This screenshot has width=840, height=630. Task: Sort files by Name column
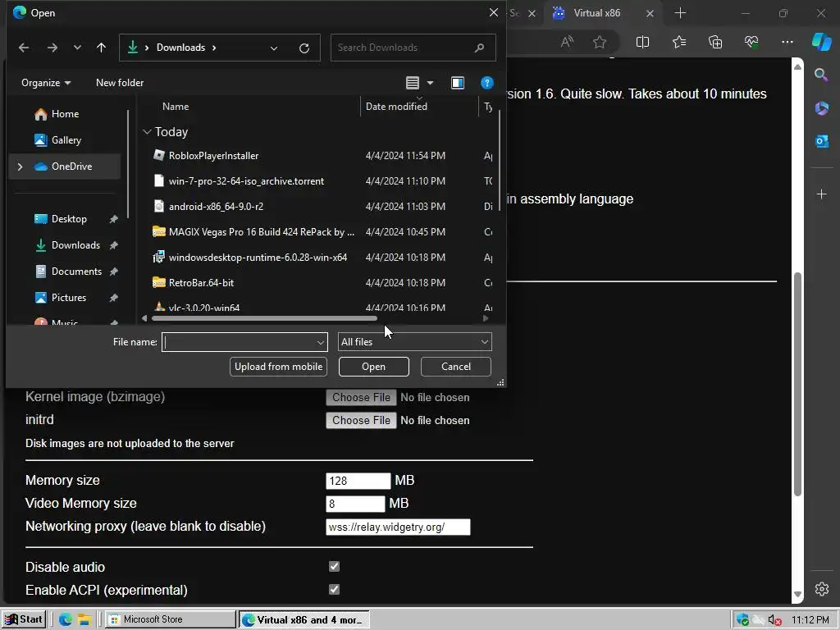coord(176,106)
